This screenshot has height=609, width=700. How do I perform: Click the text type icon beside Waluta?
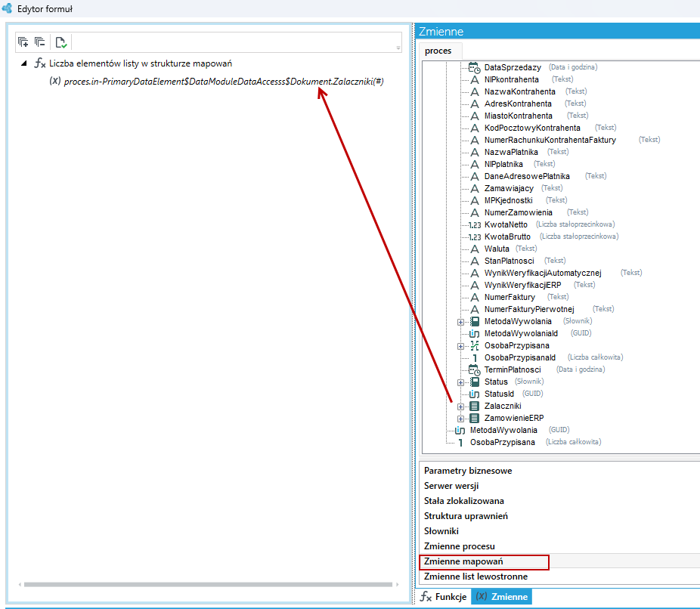tap(475, 249)
